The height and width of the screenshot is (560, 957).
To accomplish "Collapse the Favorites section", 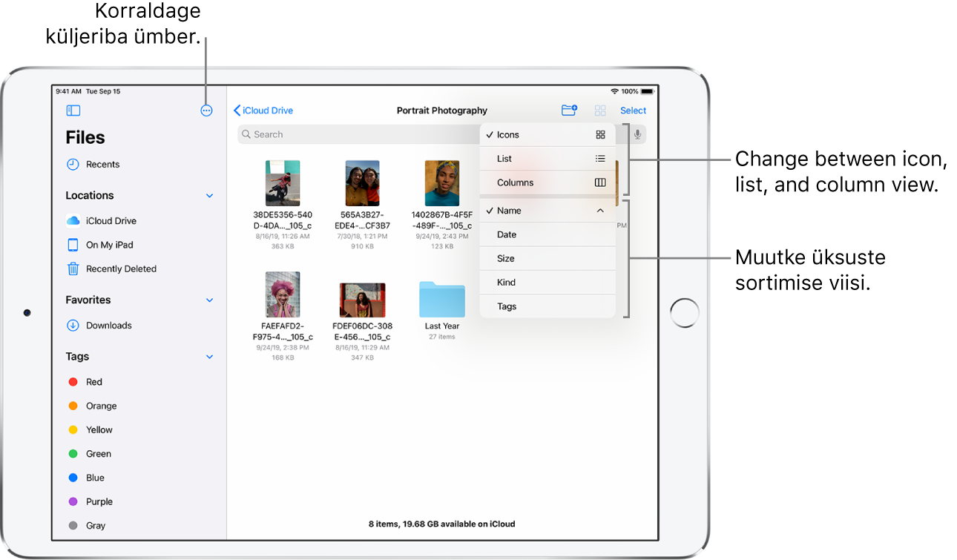I will point(209,300).
